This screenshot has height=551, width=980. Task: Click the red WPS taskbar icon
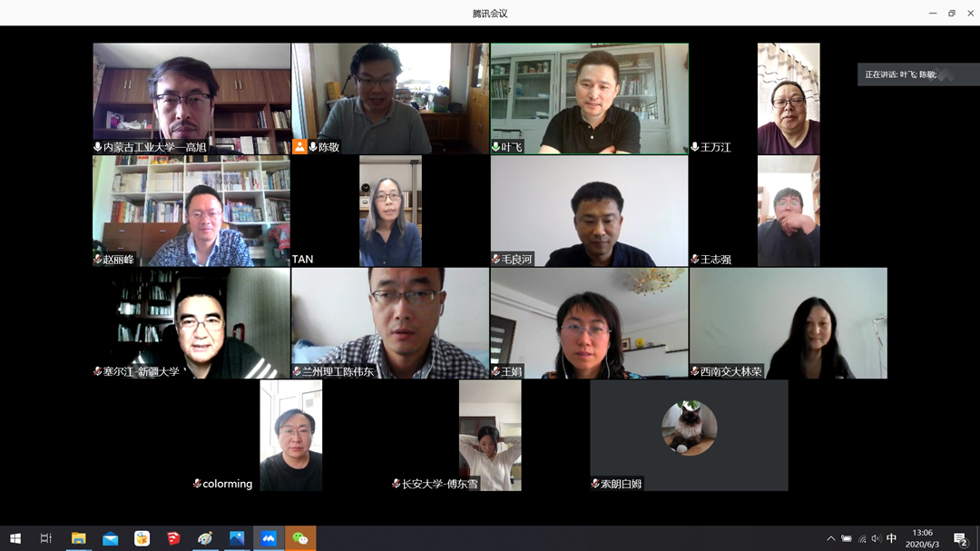click(x=173, y=538)
